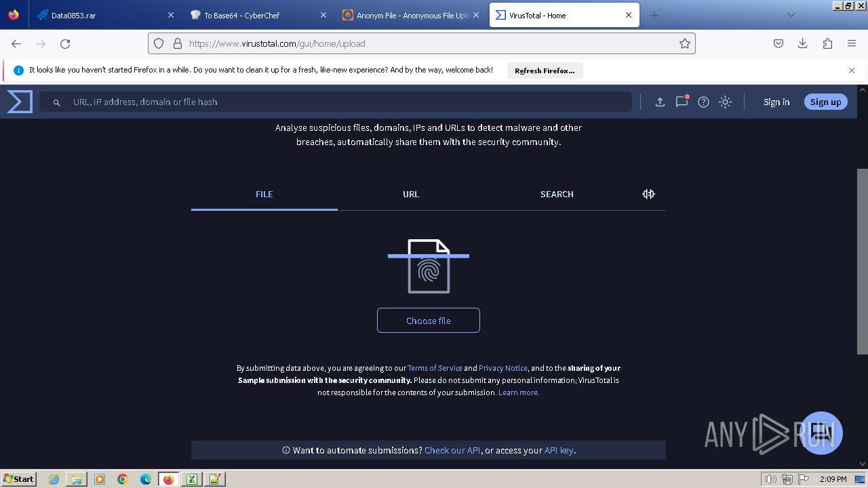This screenshot has height=488, width=868.
Task: Open Firefox View icon in tab bar
Action: tap(14, 15)
